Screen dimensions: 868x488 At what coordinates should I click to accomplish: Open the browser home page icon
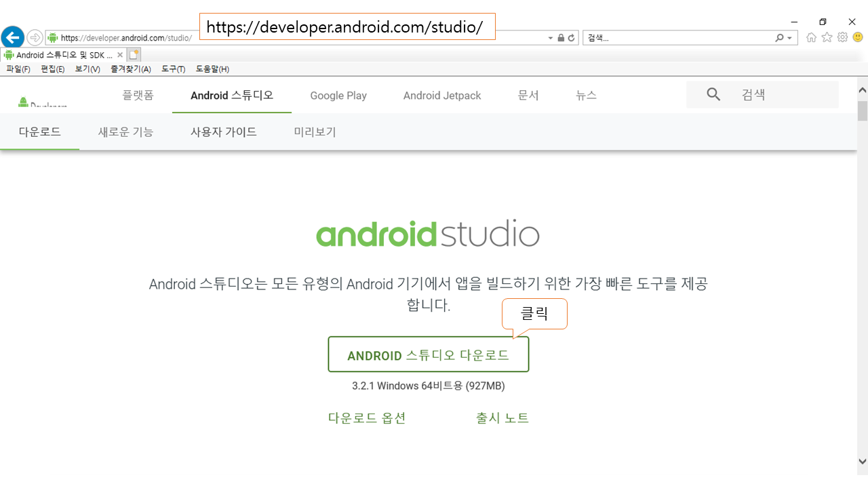point(811,37)
